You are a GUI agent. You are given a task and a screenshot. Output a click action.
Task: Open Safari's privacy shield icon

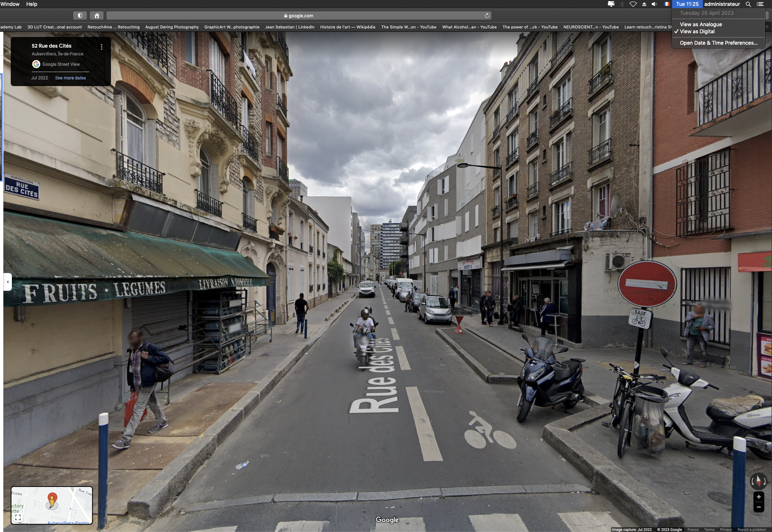click(x=80, y=16)
